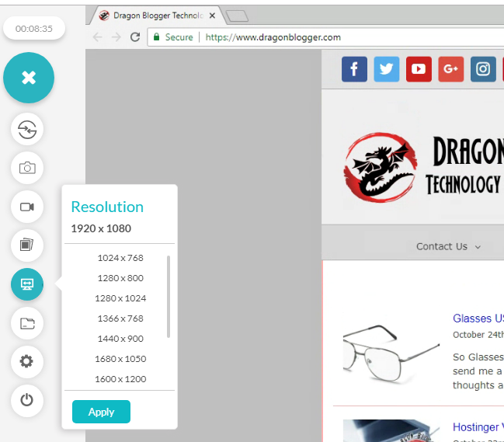This screenshot has height=442, width=504.
Task: Go back with the browser back arrow
Action: click(x=97, y=37)
